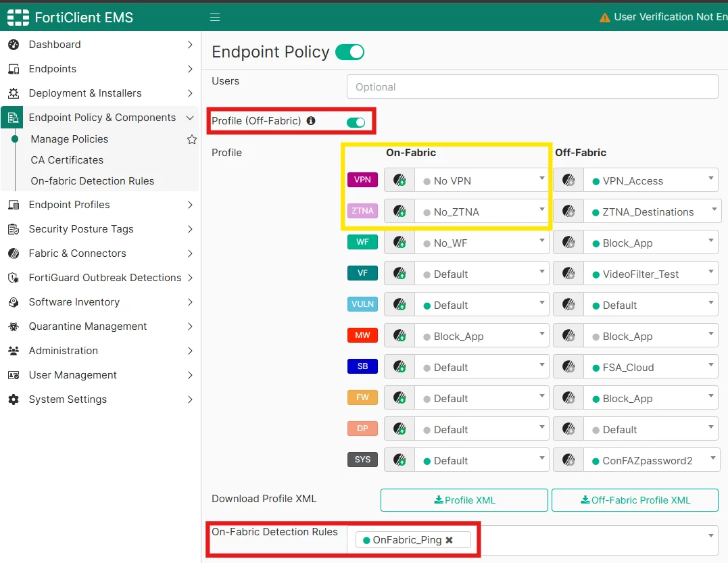Collapse Endpoint Policy & Components chevron

click(x=190, y=118)
